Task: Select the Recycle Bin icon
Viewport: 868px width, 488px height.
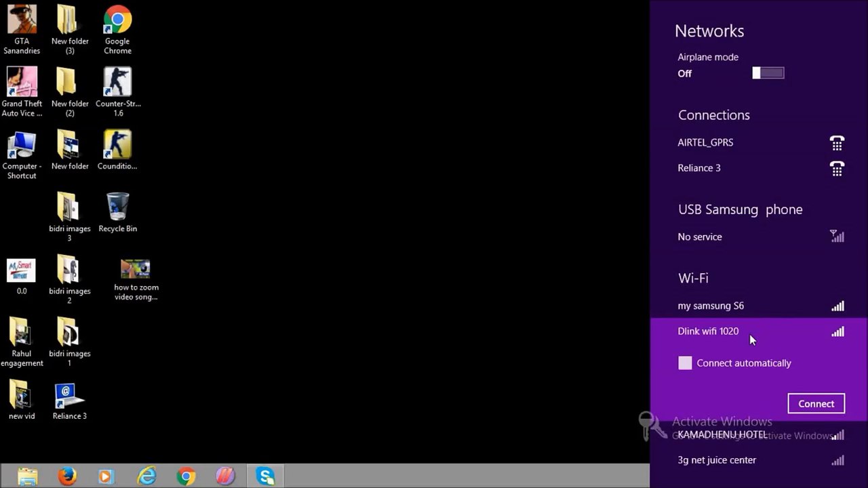Action: (118, 212)
